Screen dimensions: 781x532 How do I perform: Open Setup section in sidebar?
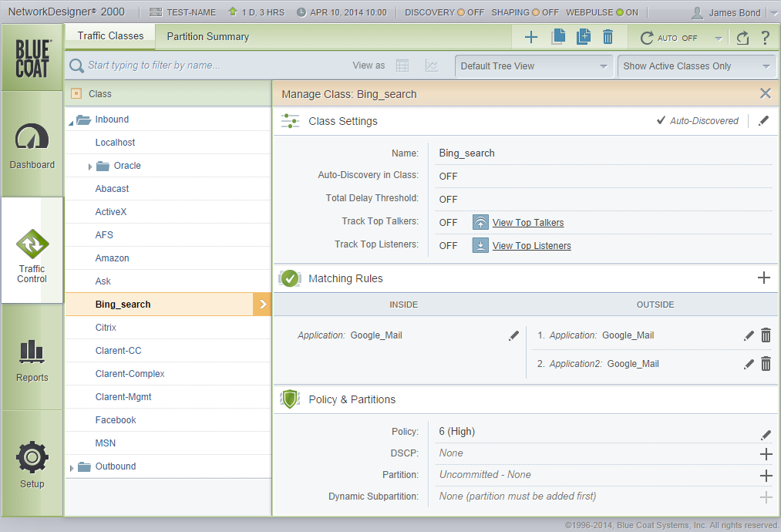pos(32,463)
